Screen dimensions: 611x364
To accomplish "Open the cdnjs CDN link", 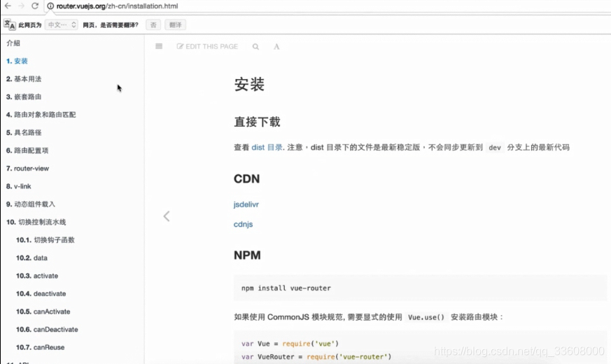I will [243, 225].
